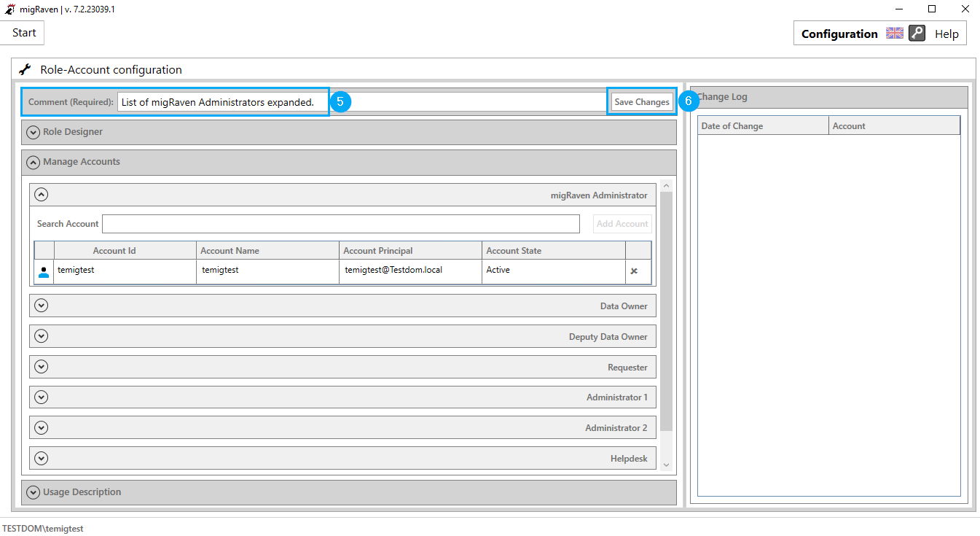Sort by the Account Principal column header

pos(411,251)
